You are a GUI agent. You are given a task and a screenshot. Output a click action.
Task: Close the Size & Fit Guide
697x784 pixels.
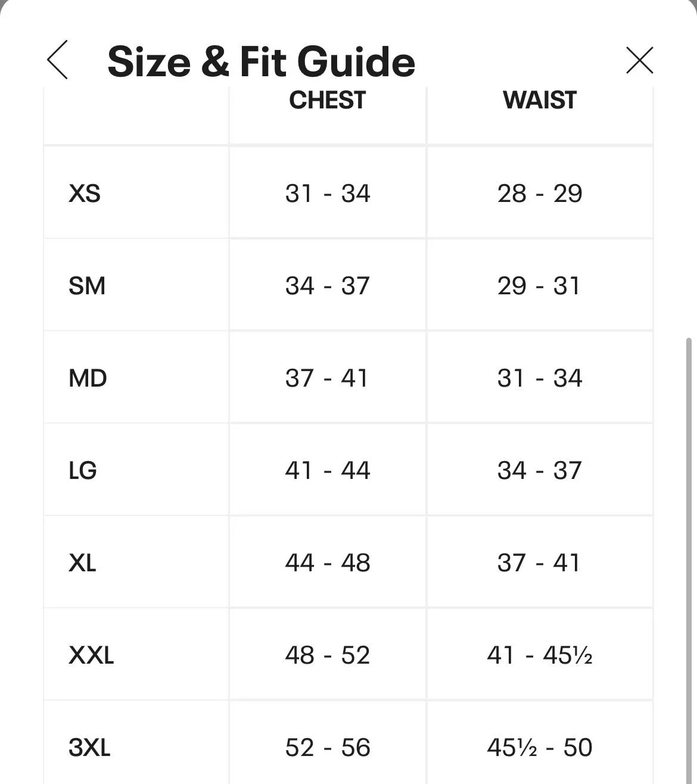[x=640, y=60]
